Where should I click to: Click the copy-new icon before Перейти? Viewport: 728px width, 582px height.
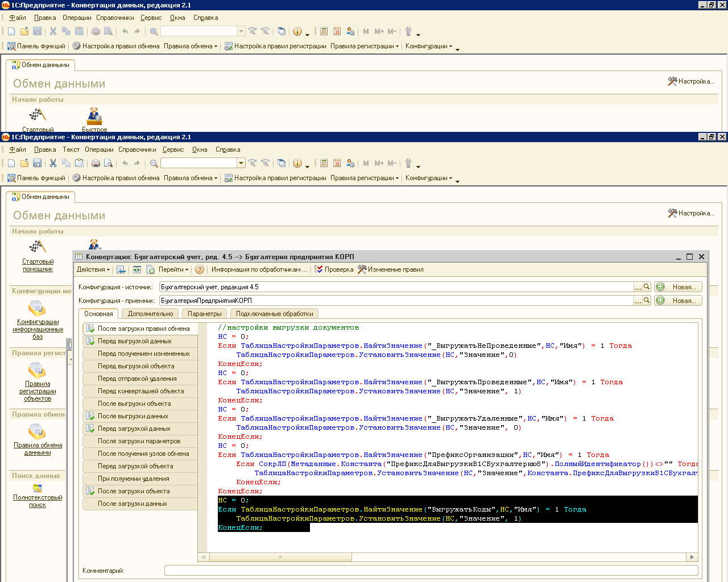point(151,269)
